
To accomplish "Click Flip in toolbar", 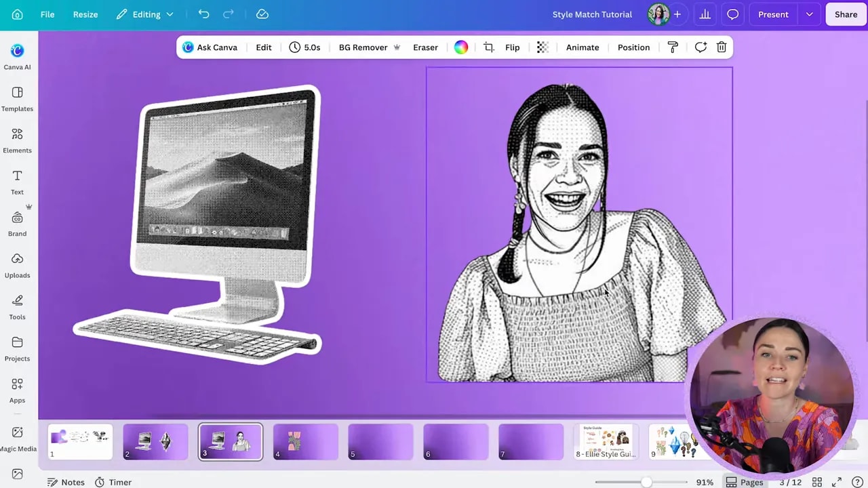I will point(513,47).
